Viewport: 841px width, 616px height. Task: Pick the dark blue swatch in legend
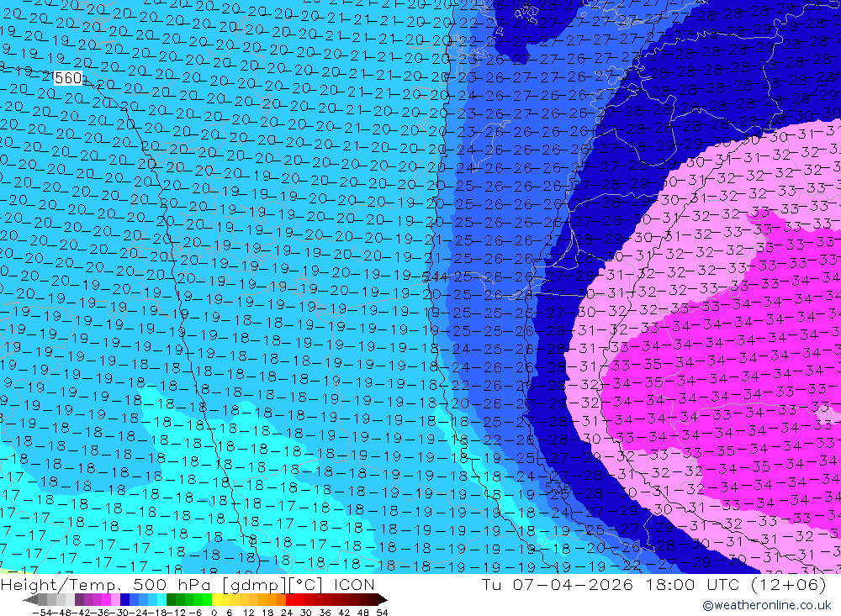click(x=124, y=600)
